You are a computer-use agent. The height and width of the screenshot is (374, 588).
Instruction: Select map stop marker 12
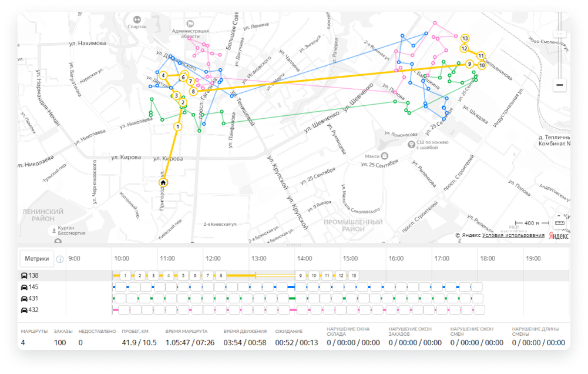coord(464,48)
